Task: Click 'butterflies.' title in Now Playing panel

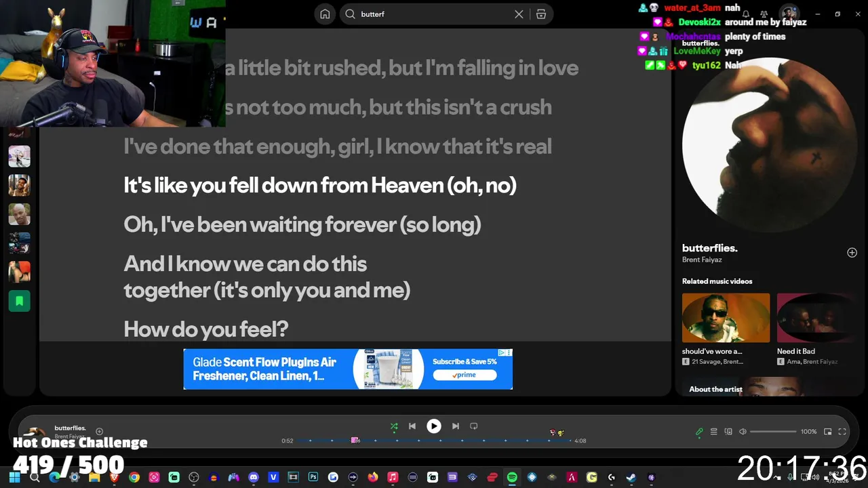Action: tap(709, 248)
